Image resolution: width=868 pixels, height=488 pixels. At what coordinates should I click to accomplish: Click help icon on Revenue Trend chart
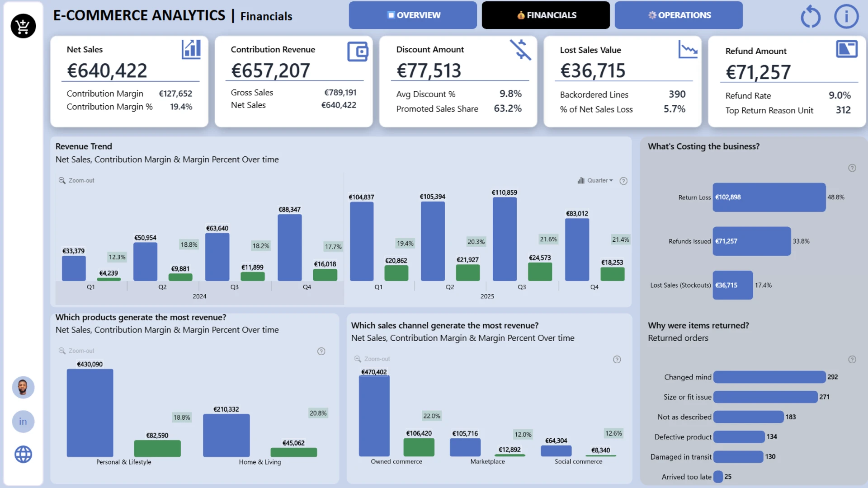[623, 181]
